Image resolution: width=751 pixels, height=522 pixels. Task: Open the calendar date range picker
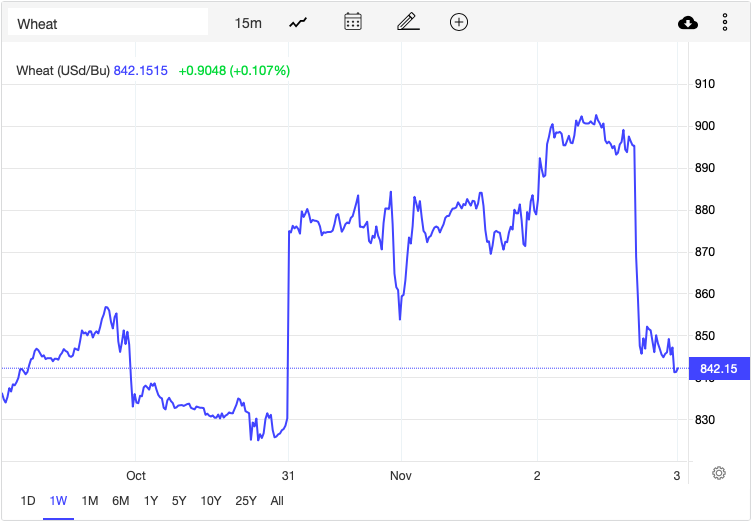353,22
